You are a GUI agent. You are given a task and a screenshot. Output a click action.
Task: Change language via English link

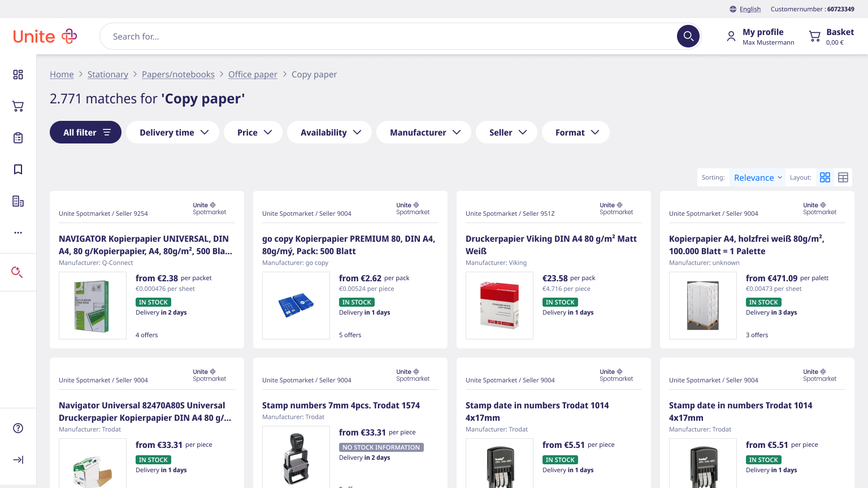point(750,9)
